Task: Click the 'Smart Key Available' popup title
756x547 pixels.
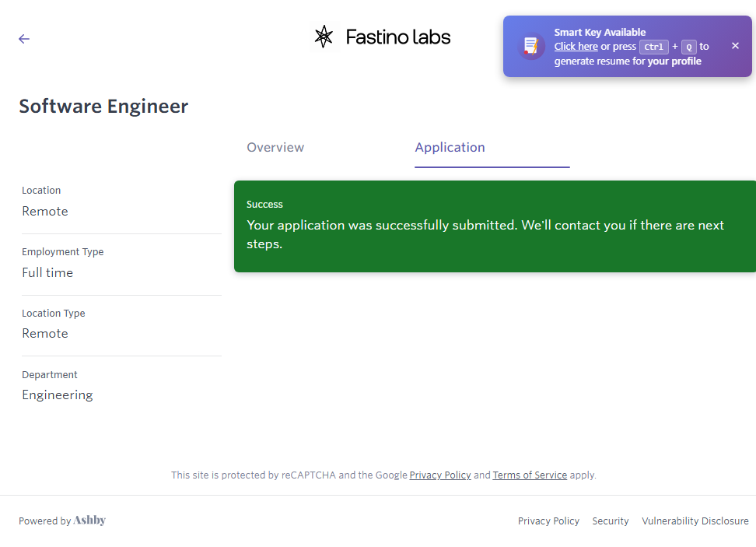Action: (600, 33)
